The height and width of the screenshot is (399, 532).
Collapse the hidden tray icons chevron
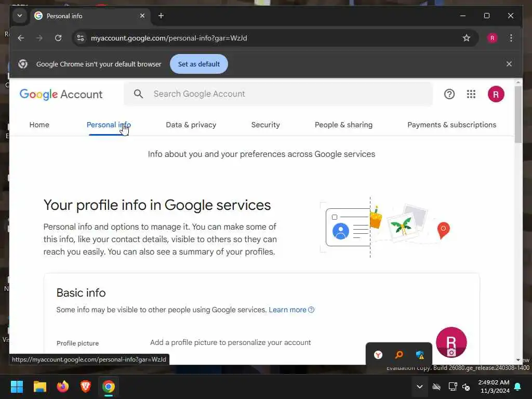click(420, 387)
